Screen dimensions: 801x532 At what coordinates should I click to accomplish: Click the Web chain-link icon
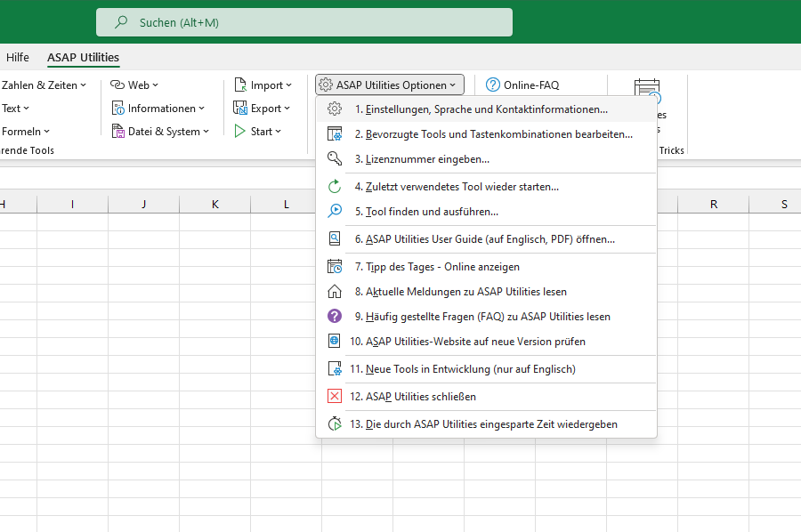117,85
